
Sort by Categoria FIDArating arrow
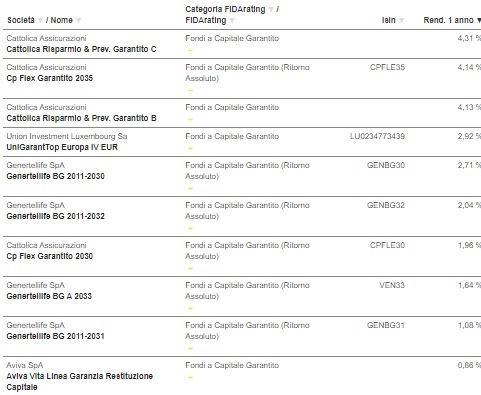click(x=271, y=10)
